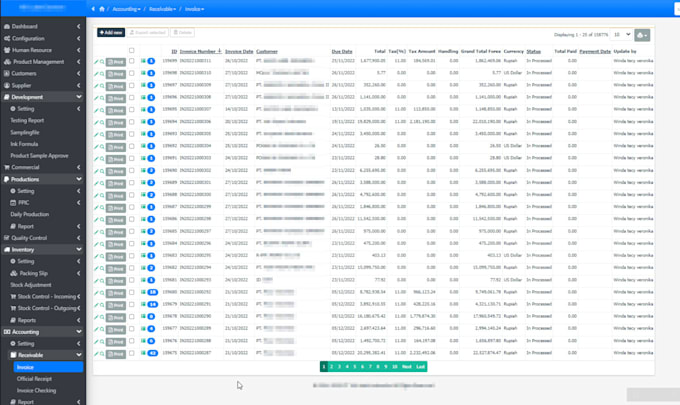Click the blue badge on invoice IN20221000287
680x405 pixels.
click(152, 353)
